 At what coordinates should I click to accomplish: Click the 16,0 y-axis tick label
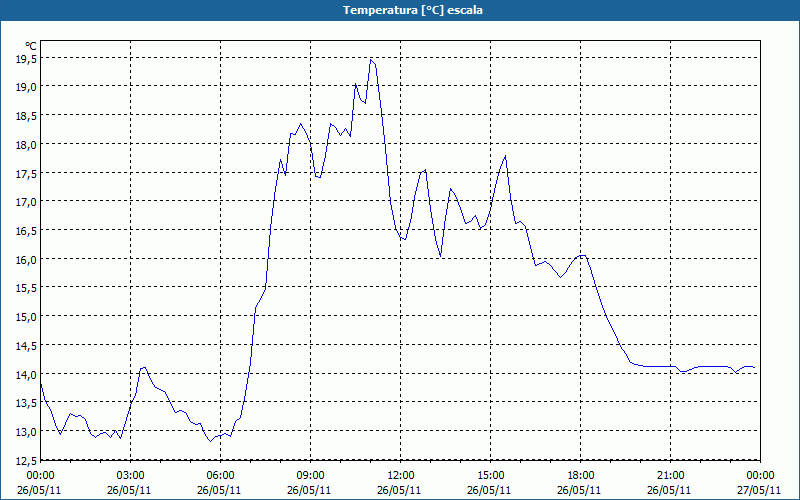27,260
